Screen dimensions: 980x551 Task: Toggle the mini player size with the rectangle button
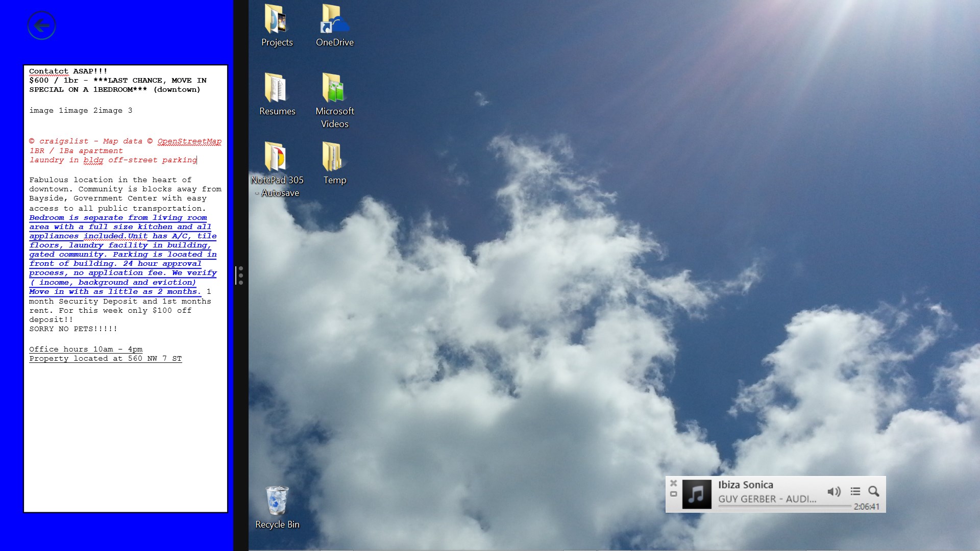point(673,494)
